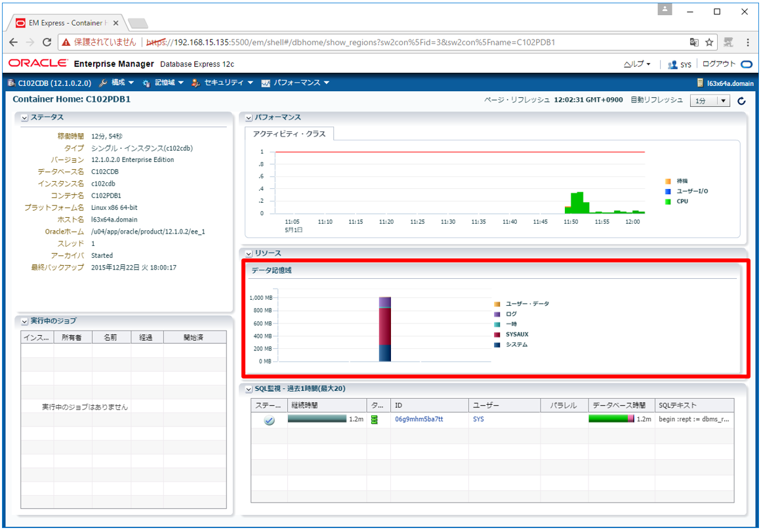761x532 pixels.
Task: Click host name l63x64a.domain in status panel
Action: click(x=115, y=219)
